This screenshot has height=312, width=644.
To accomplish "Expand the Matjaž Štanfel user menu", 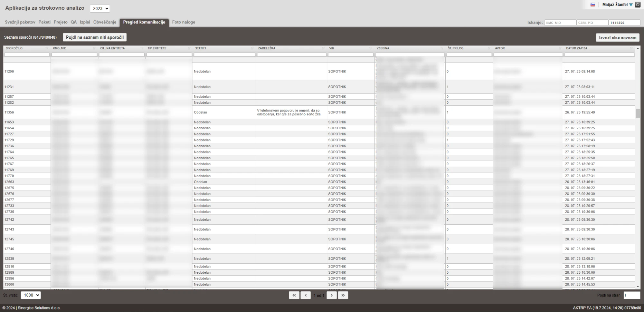I will coord(631,5).
